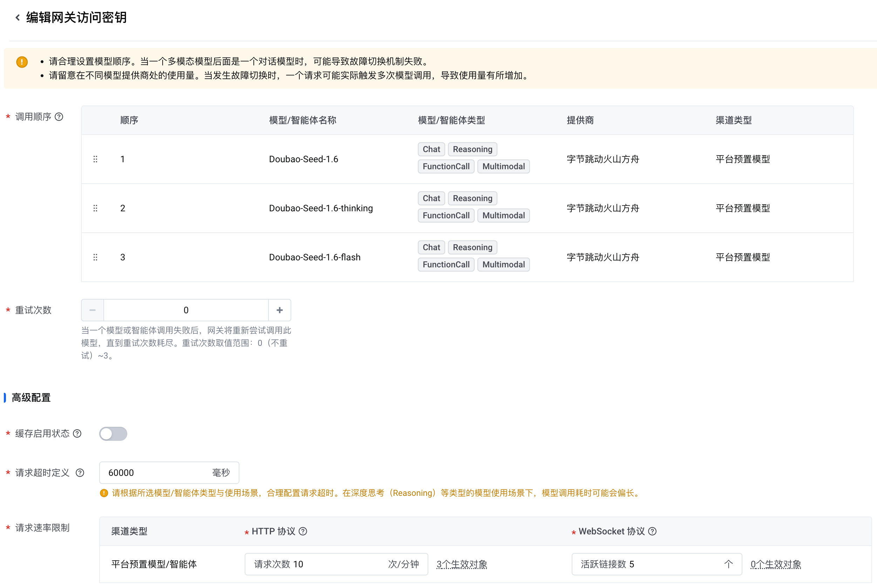
Task: Enable the 缓存启用状态 toggle switch
Action: click(x=113, y=434)
